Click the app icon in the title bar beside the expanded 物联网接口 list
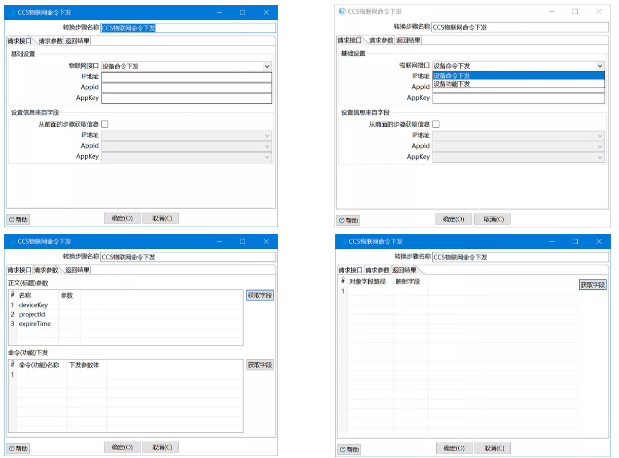Screen dimensions: 619x458 pos(343,11)
